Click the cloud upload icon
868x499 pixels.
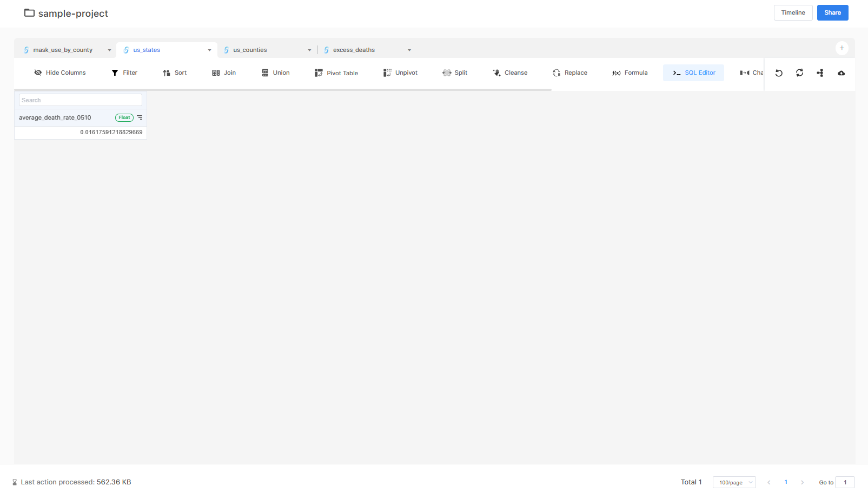tap(842, 73)
